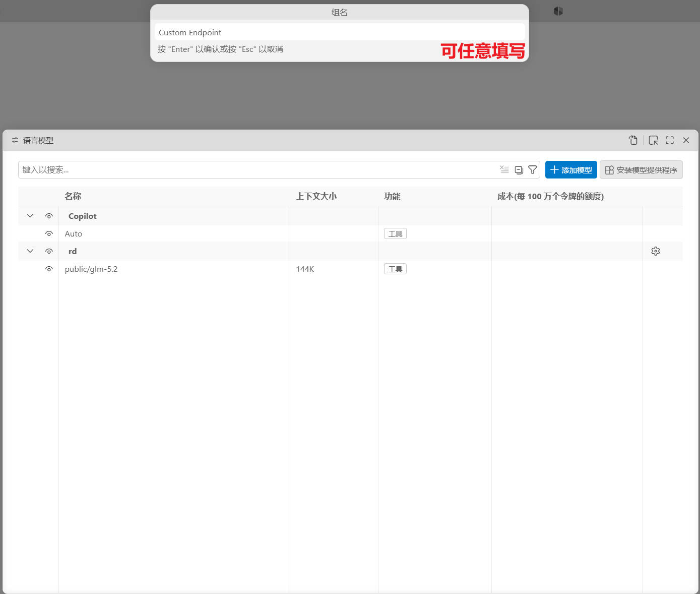Toggle visibility of the Copilot group
This screenshot has width=700, height=594.
[49, 216]
